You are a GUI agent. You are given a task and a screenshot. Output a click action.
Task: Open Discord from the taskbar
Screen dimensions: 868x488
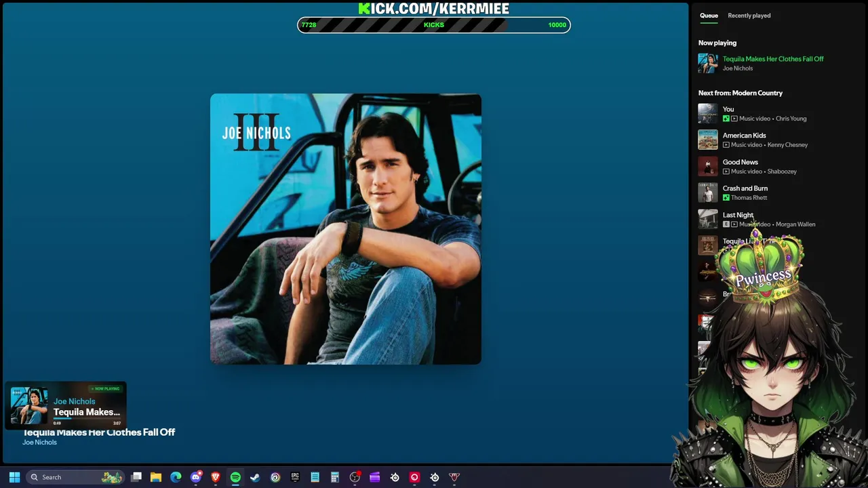[196, 477]
